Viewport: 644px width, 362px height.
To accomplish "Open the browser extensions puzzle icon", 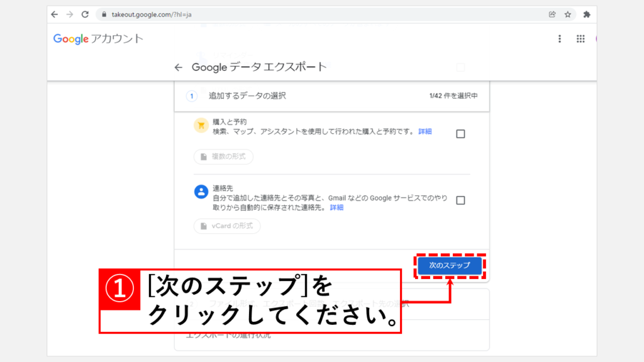I will pos(587,14).
